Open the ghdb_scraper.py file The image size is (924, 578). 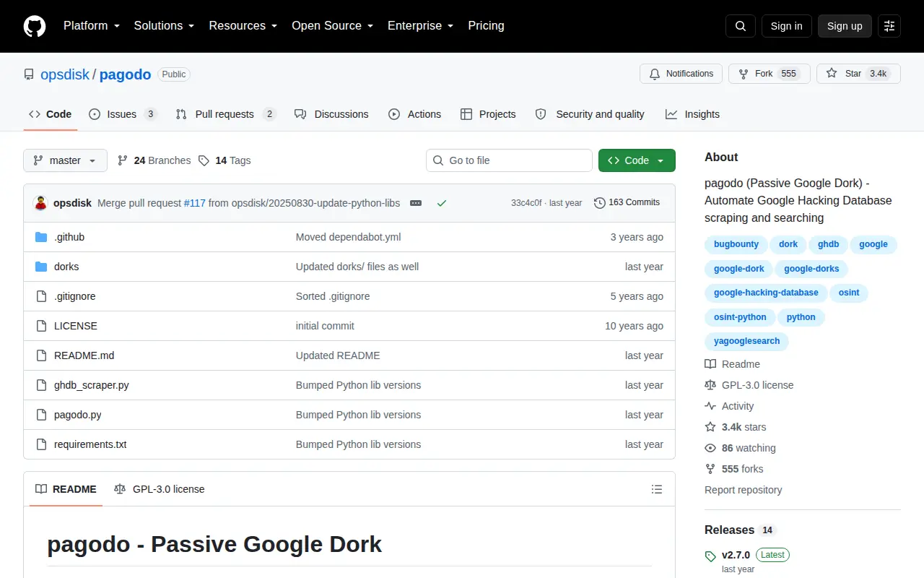[92, 385]
